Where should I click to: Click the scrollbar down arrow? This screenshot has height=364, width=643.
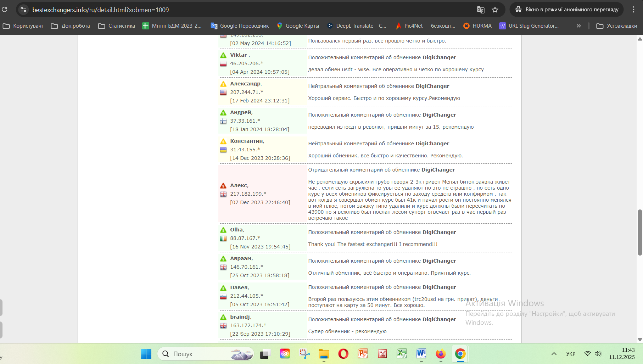pyautogui.click(x=640, y=340)
